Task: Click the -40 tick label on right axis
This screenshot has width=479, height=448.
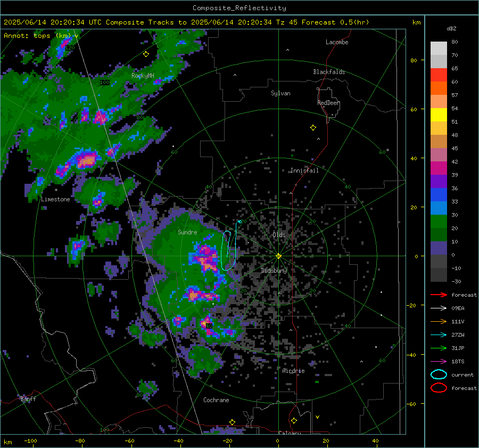Action: [412, 355]
